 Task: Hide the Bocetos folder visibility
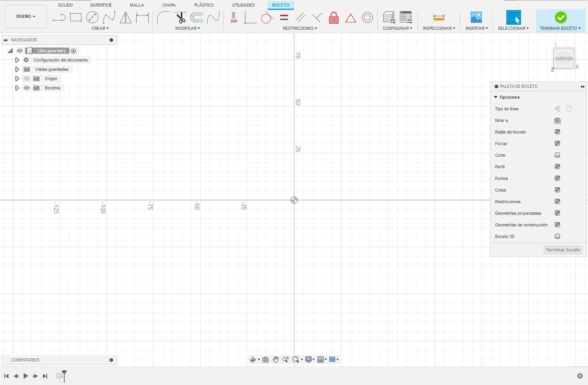tap(27, 88)
